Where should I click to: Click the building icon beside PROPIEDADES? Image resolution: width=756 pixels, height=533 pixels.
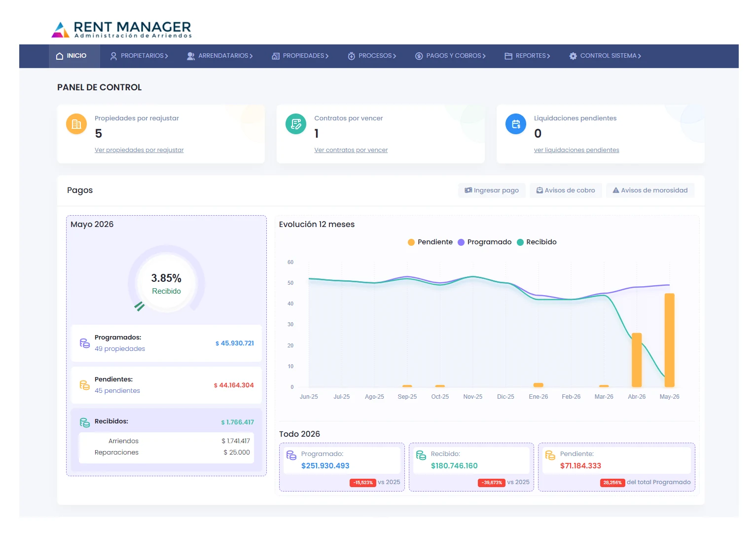(x=276, y=56)
